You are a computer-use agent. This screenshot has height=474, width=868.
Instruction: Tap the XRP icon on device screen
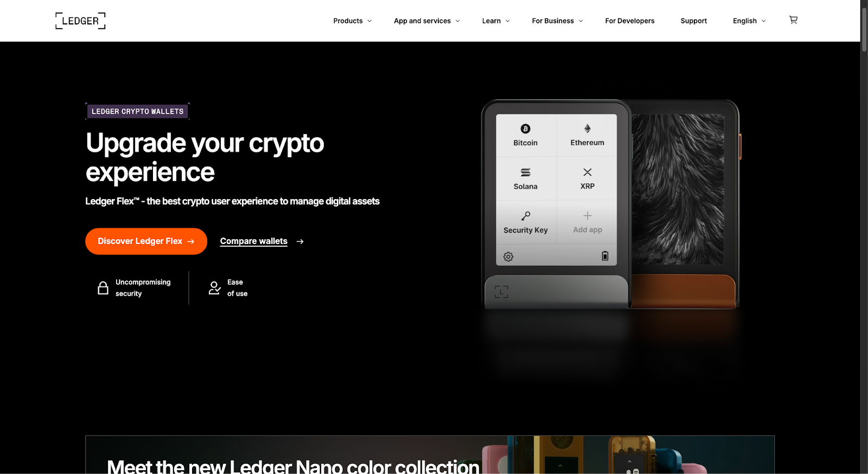coord(587,172)
